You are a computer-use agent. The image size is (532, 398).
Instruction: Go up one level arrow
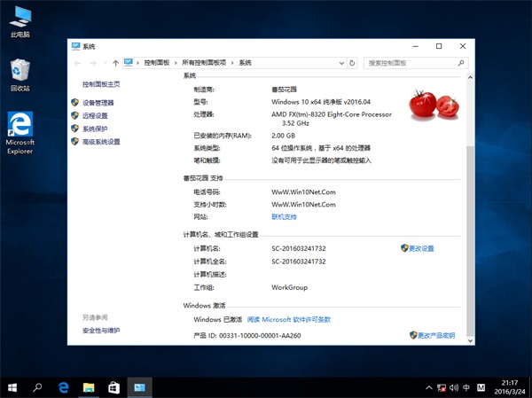click(115, 63)
